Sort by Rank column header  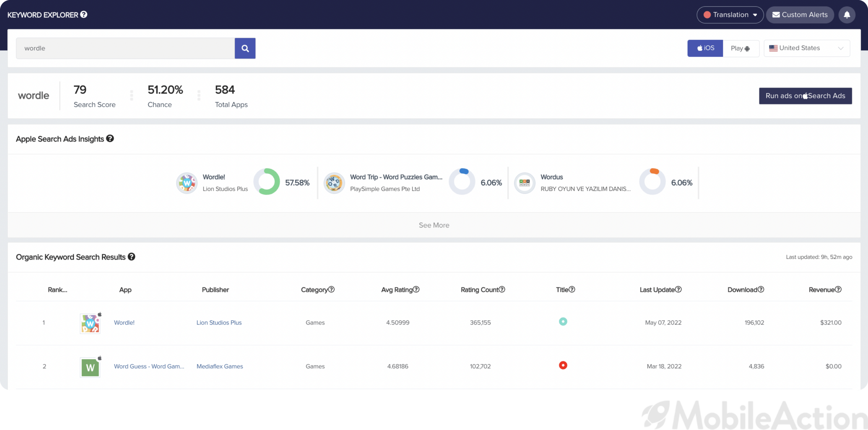[x=58, y=290]
